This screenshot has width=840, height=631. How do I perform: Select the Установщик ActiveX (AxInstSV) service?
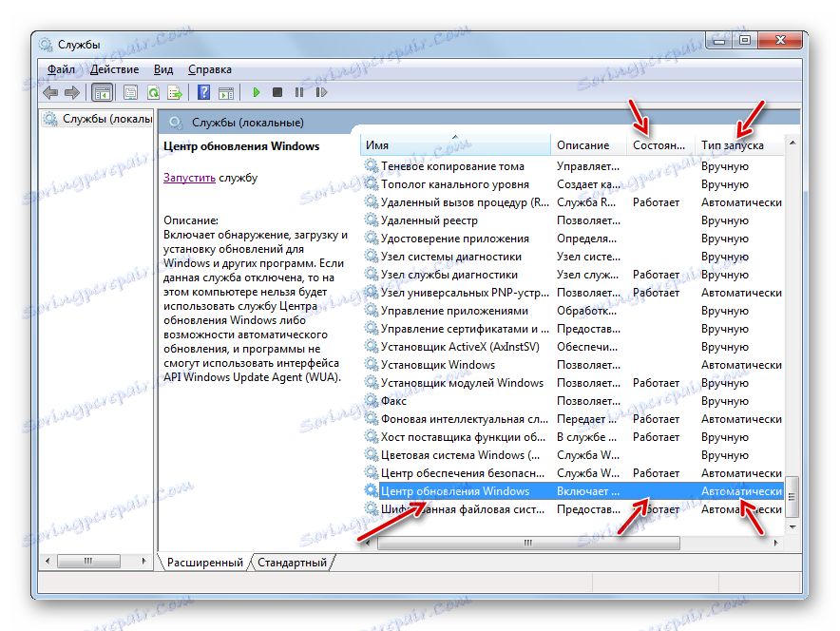pyautogui.click(x=572, y=347)
